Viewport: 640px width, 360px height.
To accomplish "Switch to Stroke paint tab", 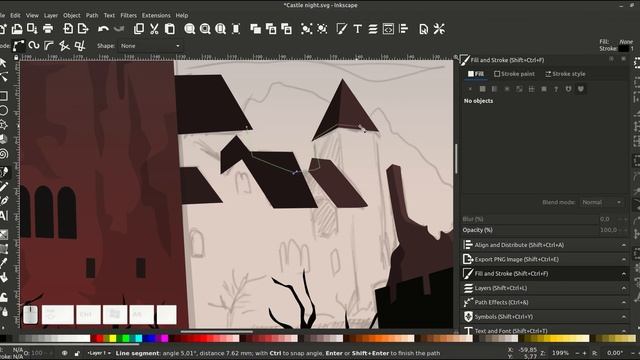I will click(514, 74).
